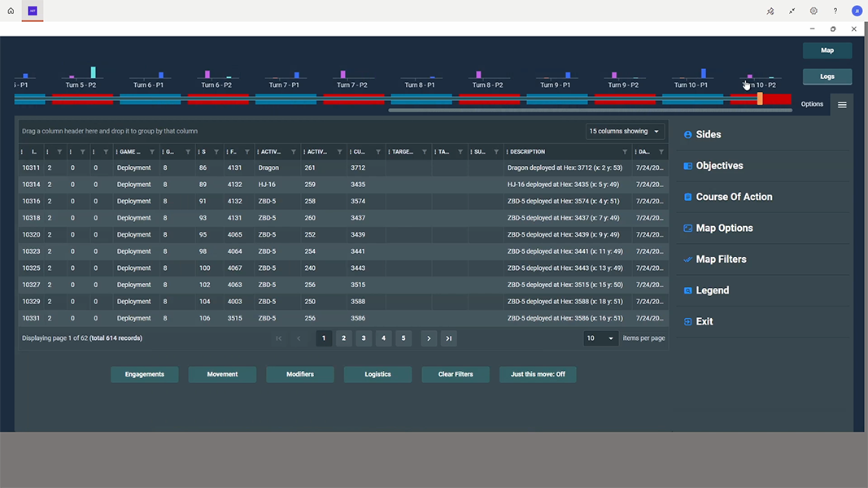This screenshot has height=488, width=868.
Task: Open the items per page dropdown
Action: (x=600, y=338)
